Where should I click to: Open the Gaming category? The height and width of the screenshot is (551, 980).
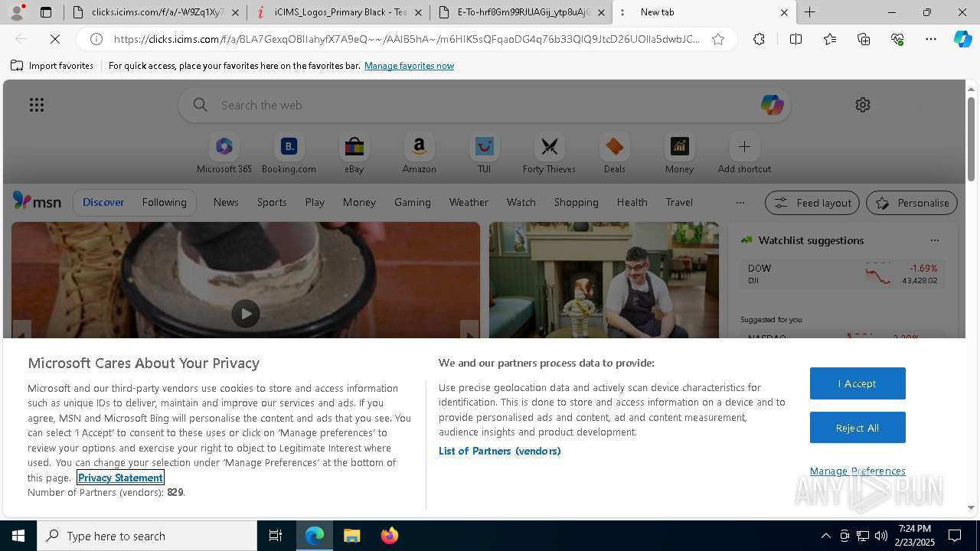(x=413, y=202)
